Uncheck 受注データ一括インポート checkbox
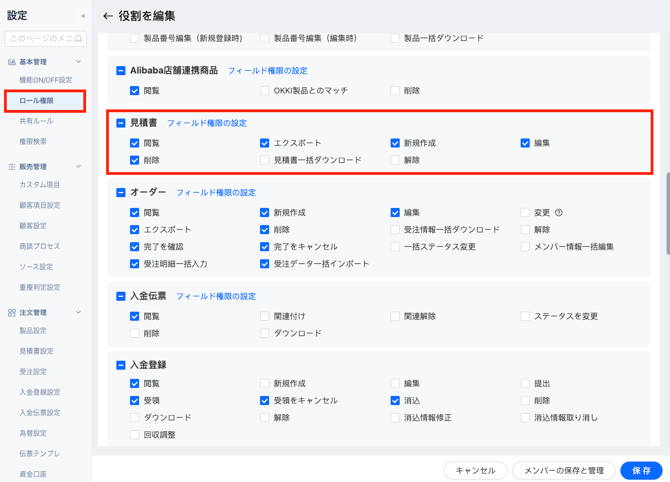The height and width of the screenshot is (482, 670). (264, 264)
